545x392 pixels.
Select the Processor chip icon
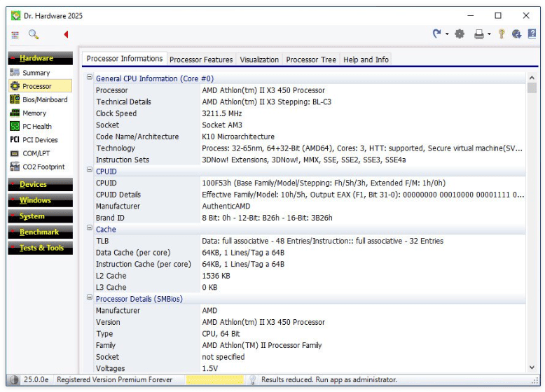coord(15,86)
